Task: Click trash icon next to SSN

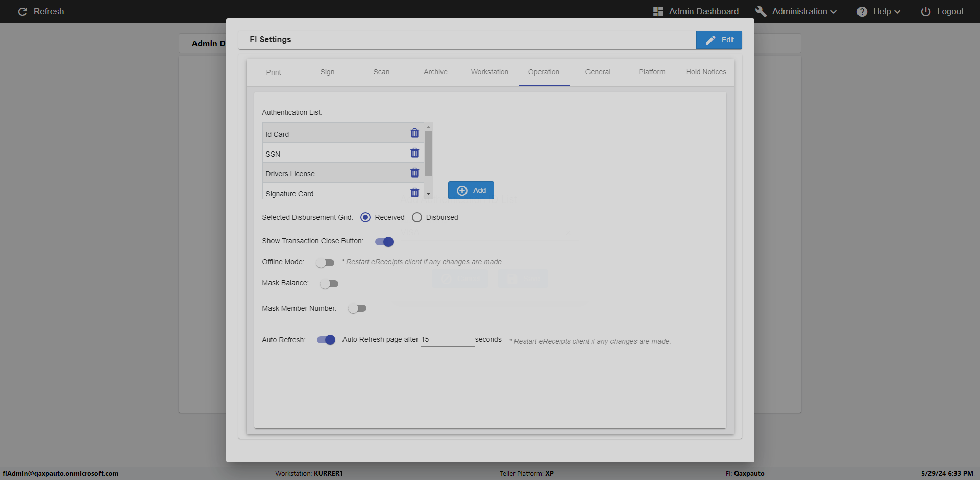Action: click(414, 153)
